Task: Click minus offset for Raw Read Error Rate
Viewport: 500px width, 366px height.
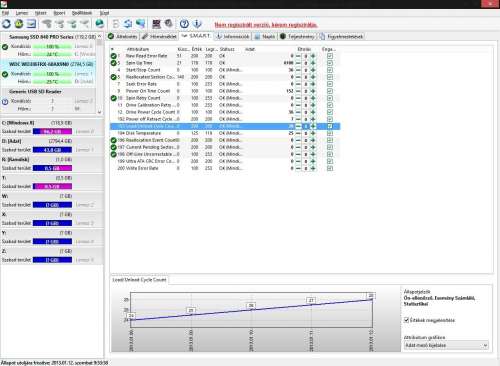Action: coord(298,56)
